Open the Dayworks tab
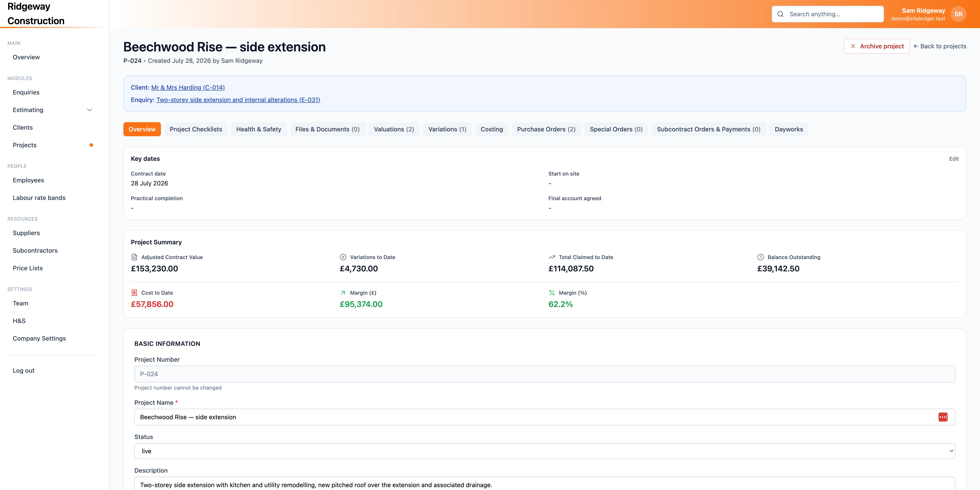This screenshot has width=980, height=490. pyautogui.click(x=789, y=129)
